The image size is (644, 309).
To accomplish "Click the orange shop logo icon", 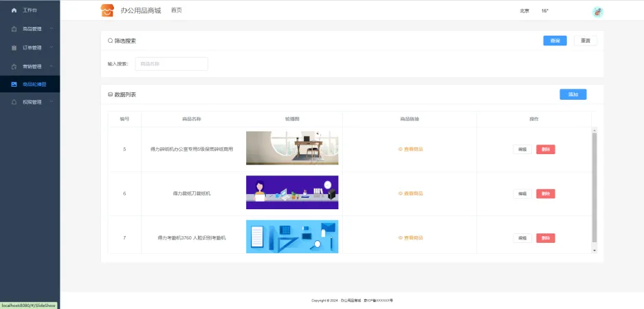I will tap(107, 10).
